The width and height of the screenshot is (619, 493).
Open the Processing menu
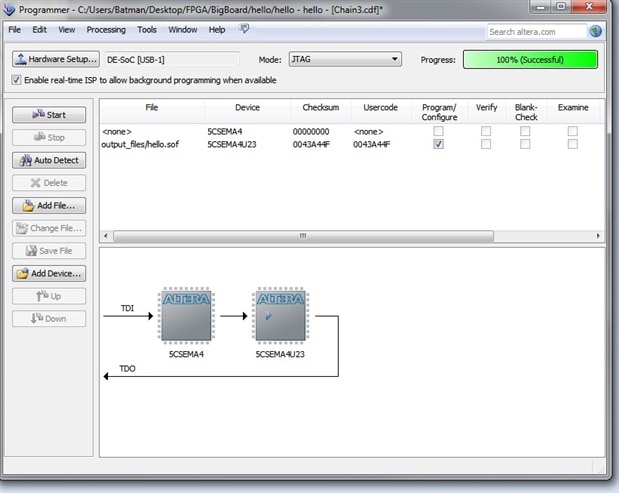(106, 30)
